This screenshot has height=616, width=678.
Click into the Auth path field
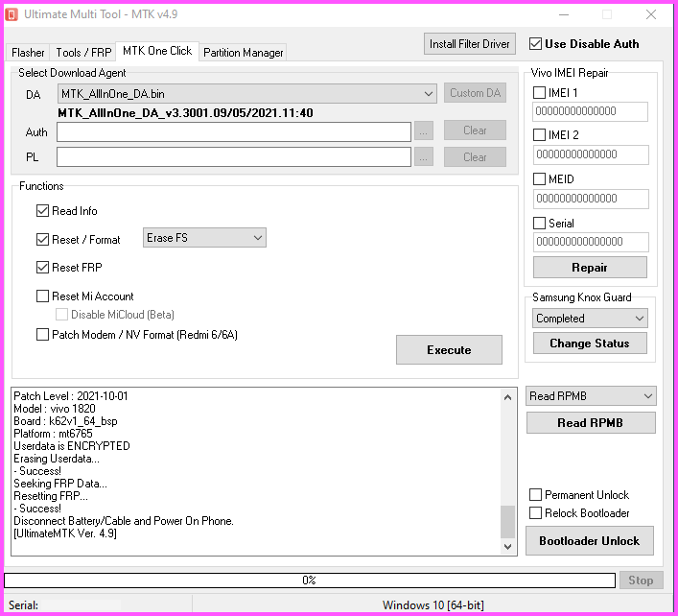pyautogui.click(x=234, y=132)
